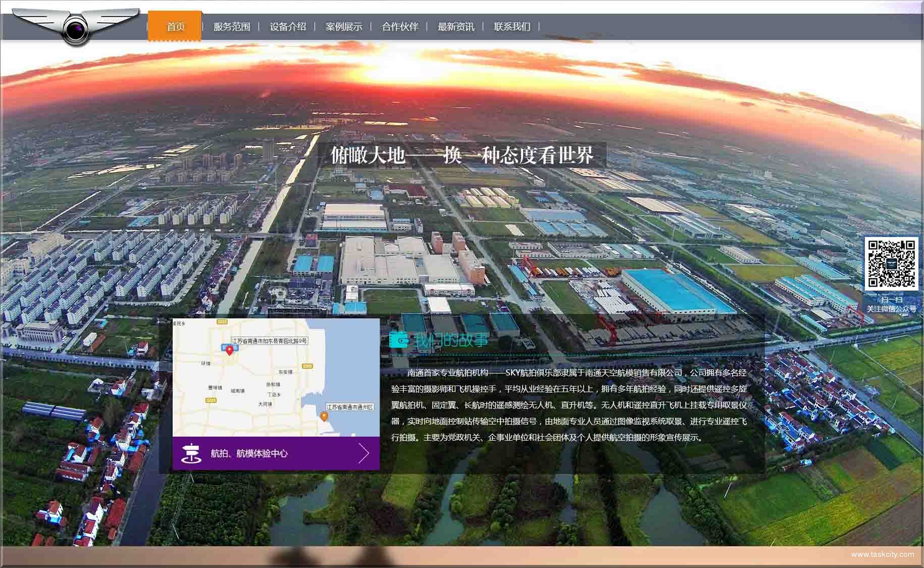Open the 服务范围 menu item
This screenshot has width=924, height=568.
[x=232, y=27]
